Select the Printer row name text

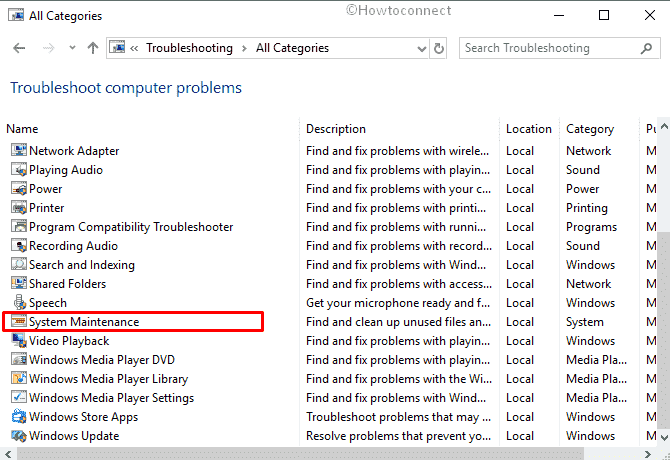(47, 208)
